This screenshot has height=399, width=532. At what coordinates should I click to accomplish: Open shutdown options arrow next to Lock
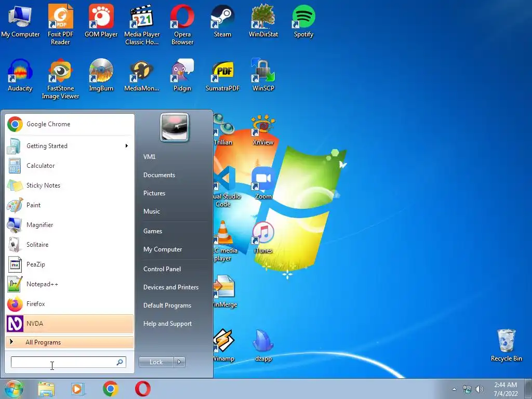point(179,362)
